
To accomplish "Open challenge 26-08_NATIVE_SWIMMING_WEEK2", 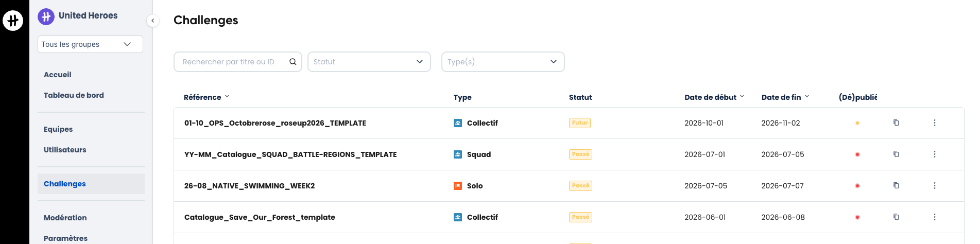I will point(249,186).
